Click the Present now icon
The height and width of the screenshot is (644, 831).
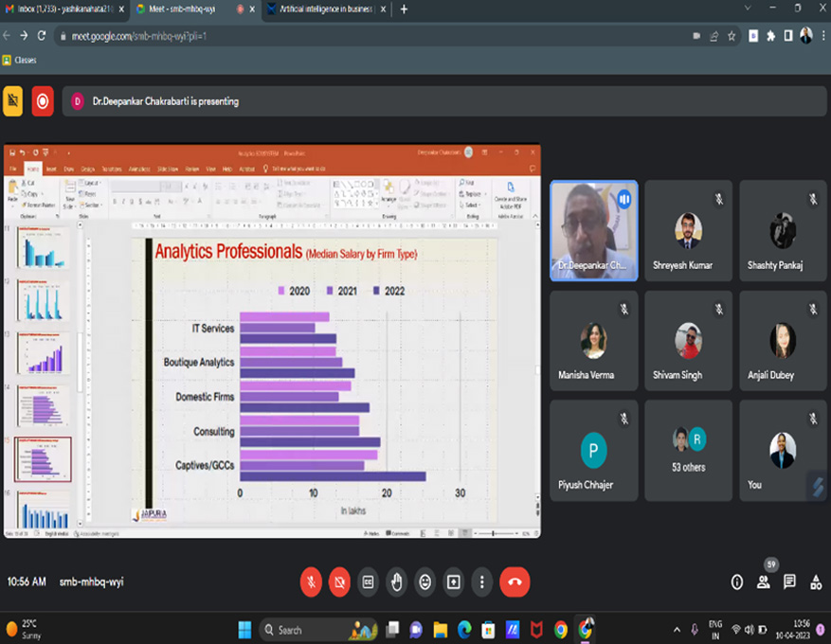454,581
